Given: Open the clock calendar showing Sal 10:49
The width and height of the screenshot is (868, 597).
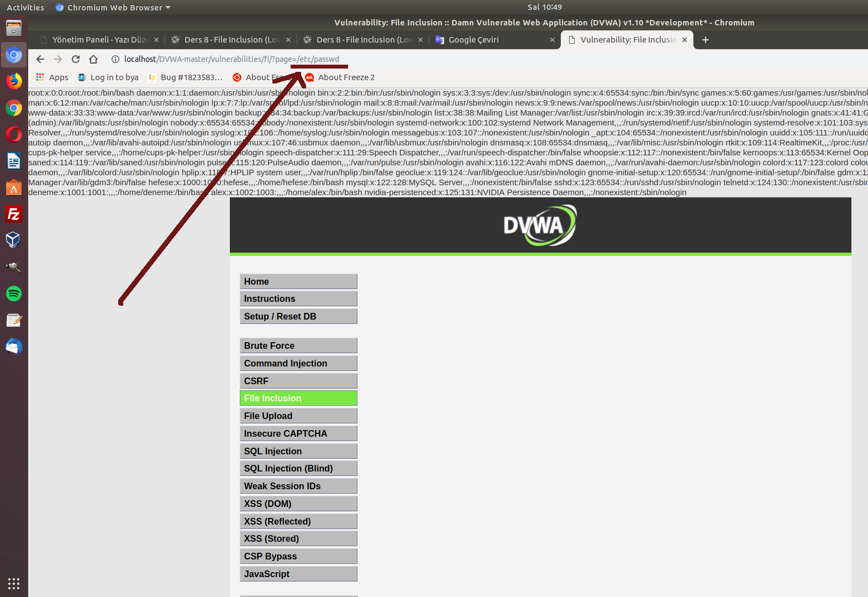Looking at the screenshot, I should coord(544,7).
